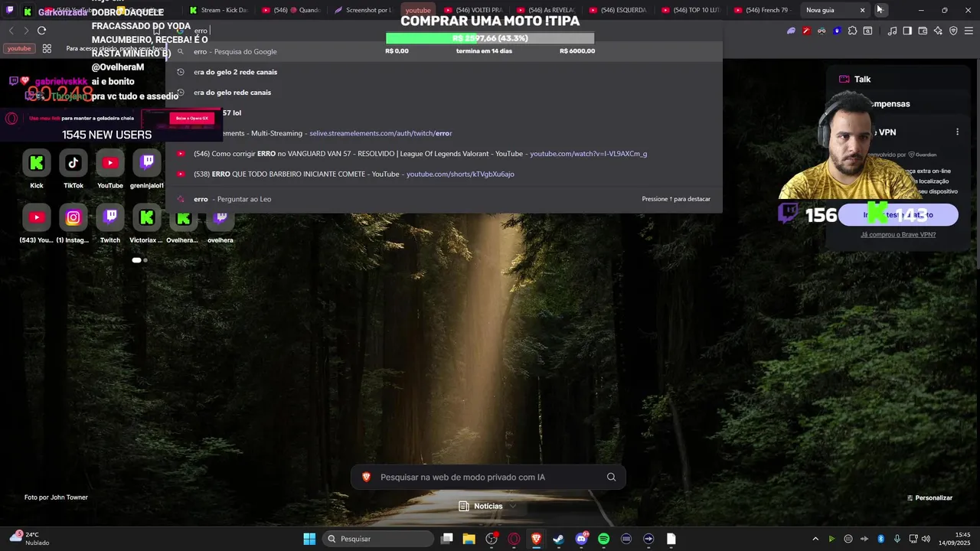980x551 pixels.
Task: Switch to the (546) French 79 tab
Action: point(763,10)
